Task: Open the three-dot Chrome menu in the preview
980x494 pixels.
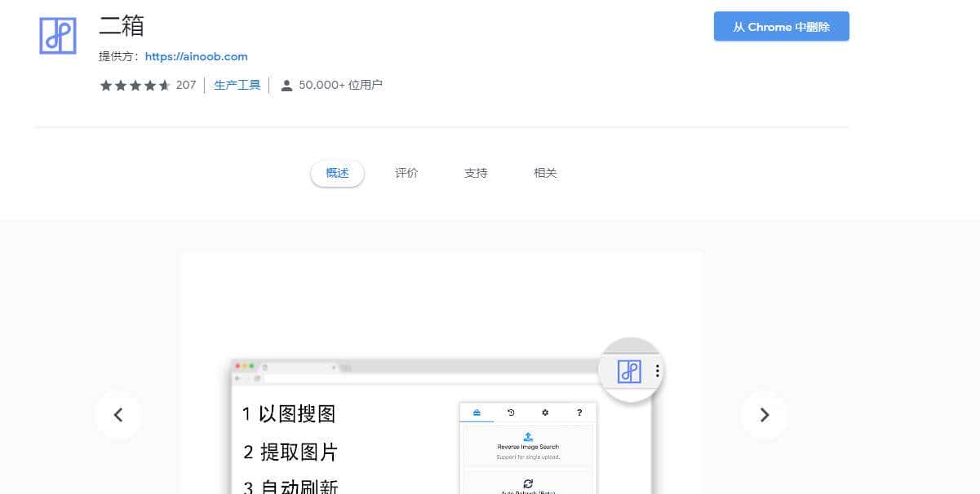Action: [657, 371]
